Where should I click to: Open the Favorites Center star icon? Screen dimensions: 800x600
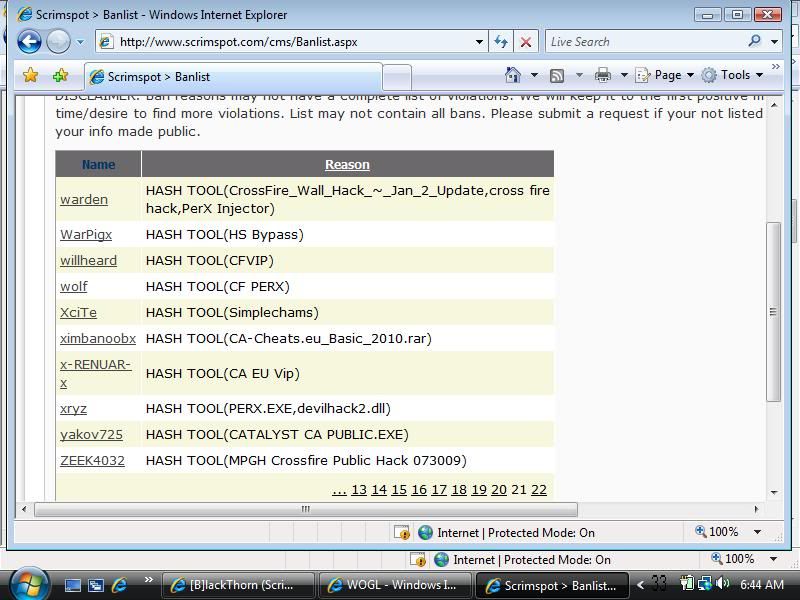[x=31, y=75]
